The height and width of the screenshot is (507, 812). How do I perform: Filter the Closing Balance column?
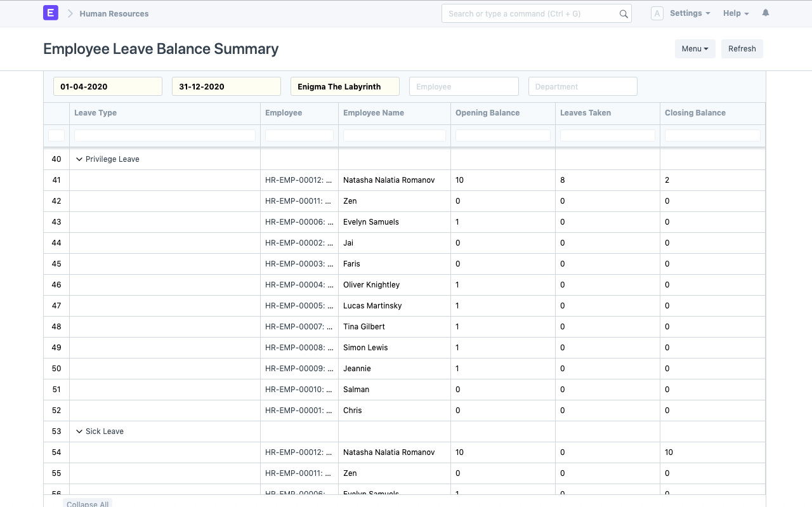coord(712,135)
